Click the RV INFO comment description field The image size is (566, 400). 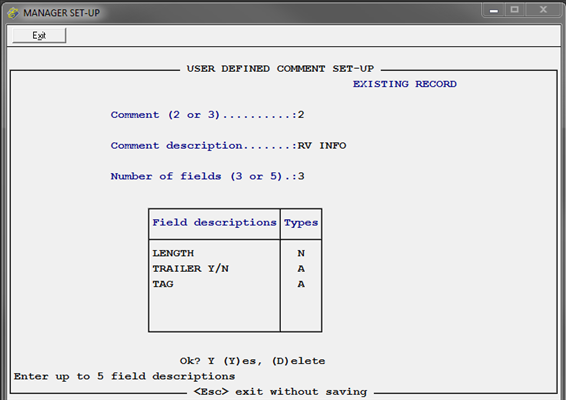pyautogui.click(x=322, y=145)
